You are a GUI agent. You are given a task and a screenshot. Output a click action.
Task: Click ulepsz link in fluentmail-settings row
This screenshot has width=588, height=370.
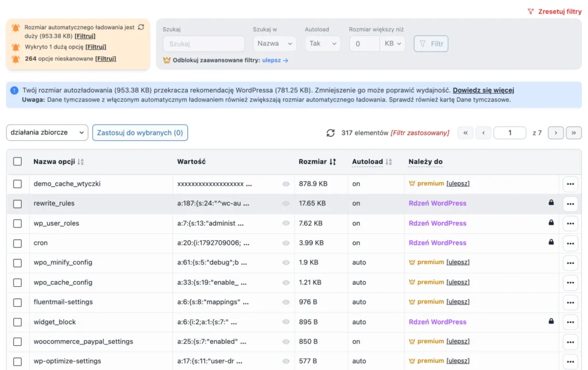pos(458,302)
